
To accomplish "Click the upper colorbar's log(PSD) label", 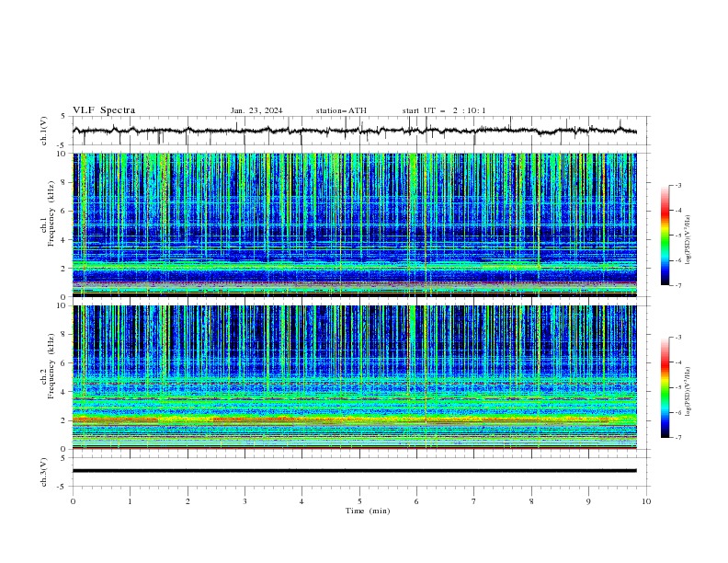I will (688, 240).
